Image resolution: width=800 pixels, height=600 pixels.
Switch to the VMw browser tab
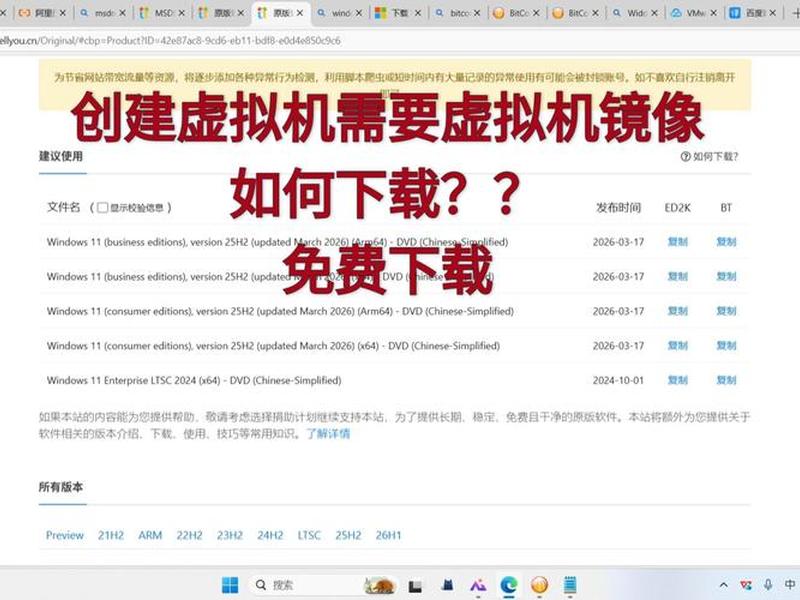[x=693, y=13]
